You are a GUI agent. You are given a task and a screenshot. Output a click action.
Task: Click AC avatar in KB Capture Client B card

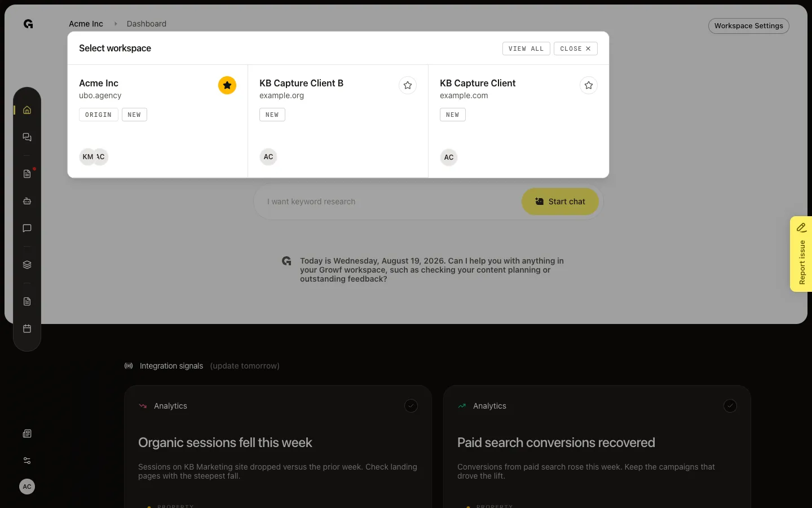tap(268, 157)
